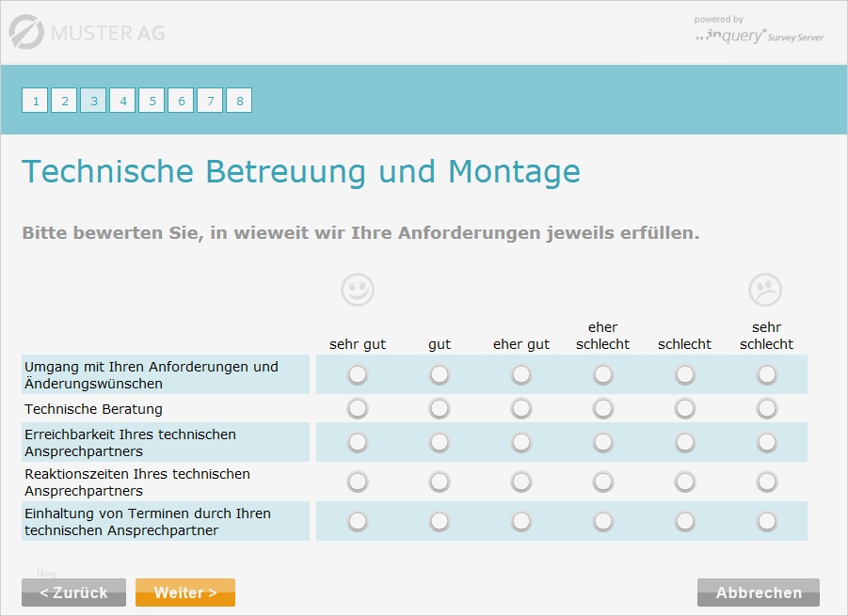Select 'eher schlecht' for Reaktionszeiten
The height and width of the screenshot is (616, 848).
[x=602, y=482]
